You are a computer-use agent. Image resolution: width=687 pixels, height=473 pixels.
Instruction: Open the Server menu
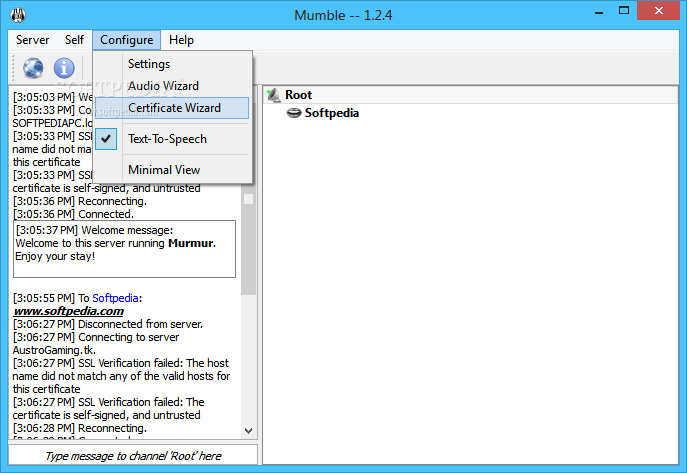tap(32, 40)
